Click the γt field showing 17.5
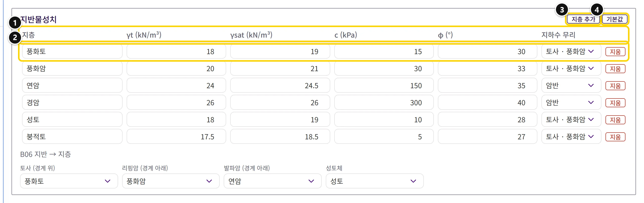 [x=176, y=137]
